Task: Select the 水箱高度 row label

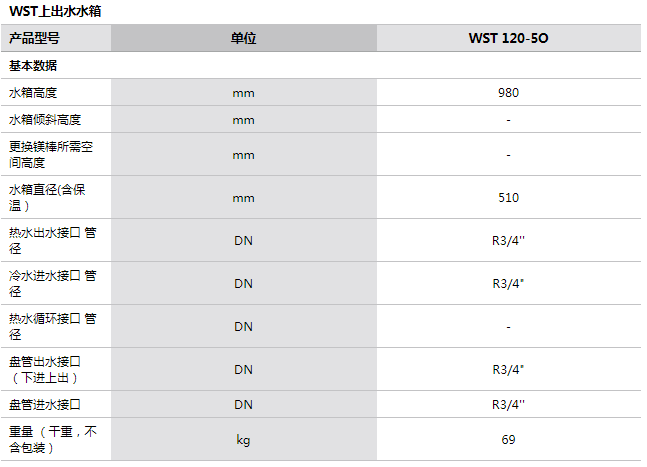Action: 34,93
